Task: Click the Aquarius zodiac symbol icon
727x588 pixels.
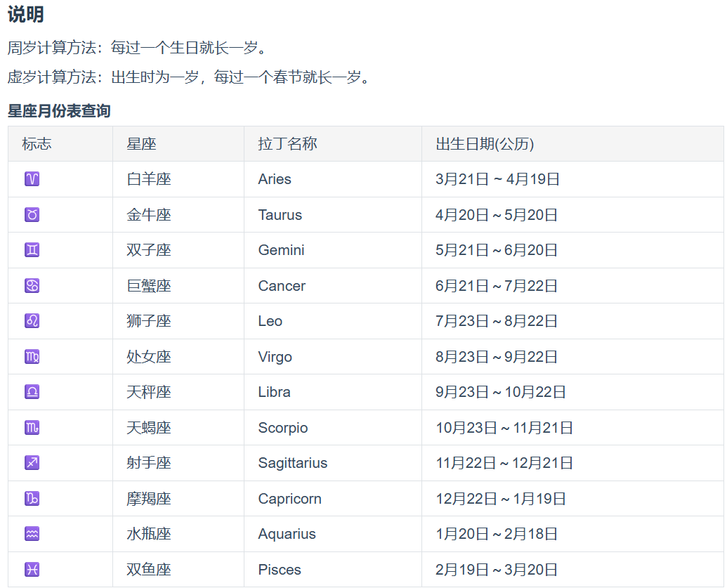Action: click(x=32, y=534)
